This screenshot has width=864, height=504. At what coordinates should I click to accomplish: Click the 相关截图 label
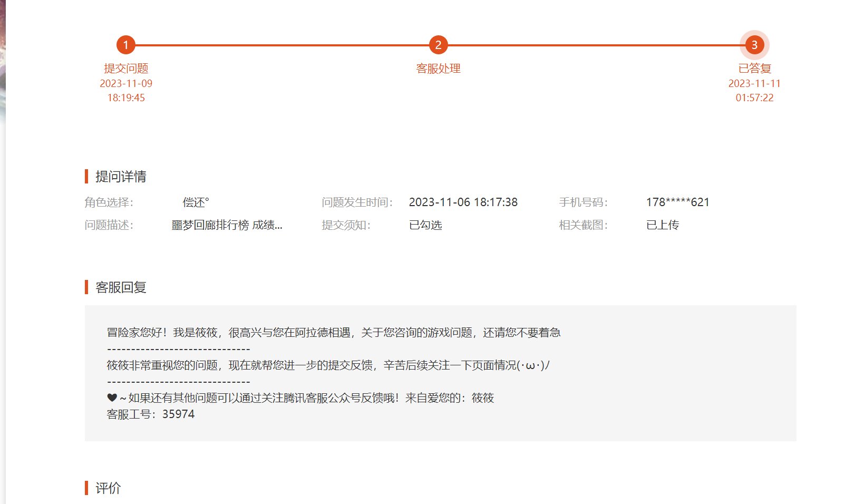(x=584, y=225)
